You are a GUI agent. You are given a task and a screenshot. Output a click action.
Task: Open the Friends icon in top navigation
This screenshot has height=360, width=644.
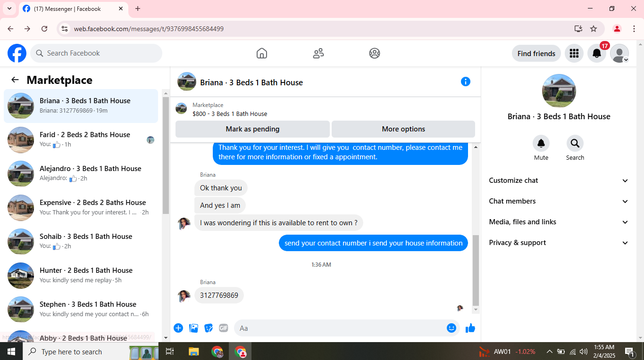point(318,53)
